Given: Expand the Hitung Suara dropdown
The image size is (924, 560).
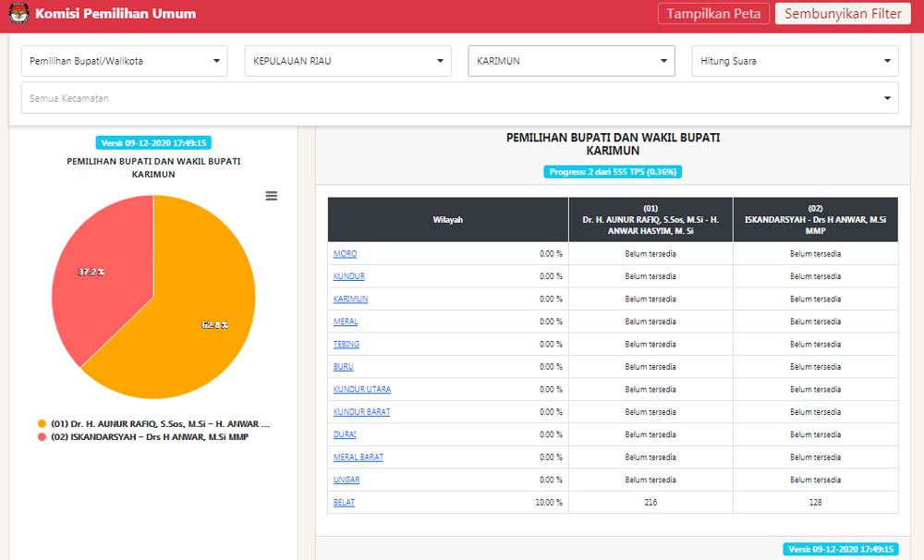Looking at the screenshot, I should (x=795, y=61).
